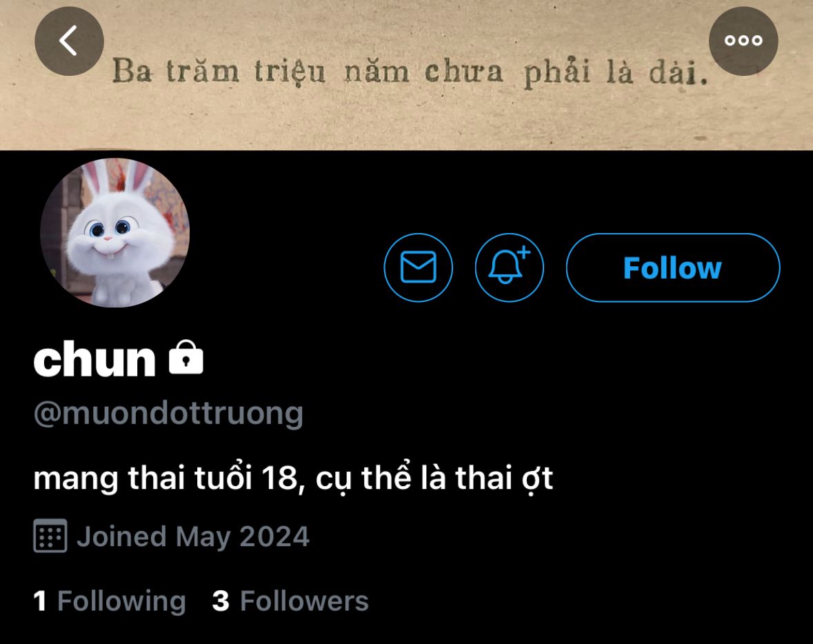The height and width of the screenshot is (644, 813).
Task: Click the banner text Ba trăm triệu
Action: click(x=219, y=71)
